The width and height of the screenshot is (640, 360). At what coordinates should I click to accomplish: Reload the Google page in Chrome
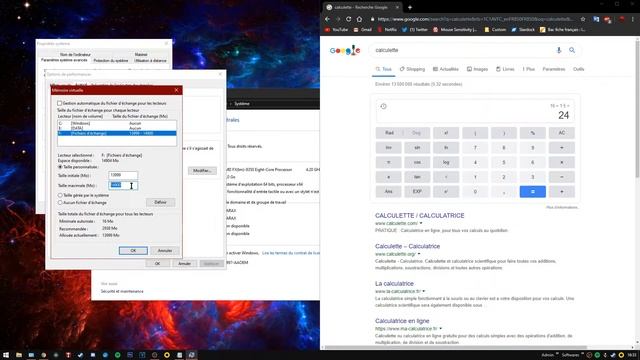coord(348,19)
